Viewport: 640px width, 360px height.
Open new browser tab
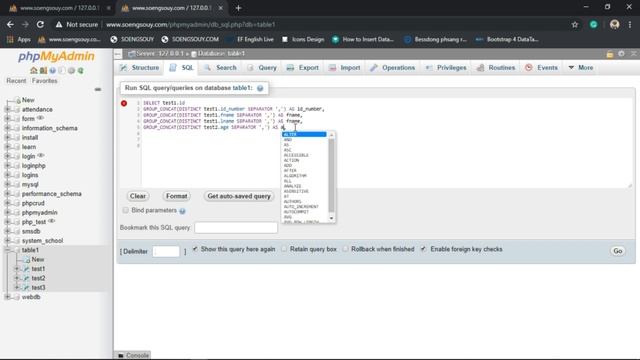tap(238, 8)
